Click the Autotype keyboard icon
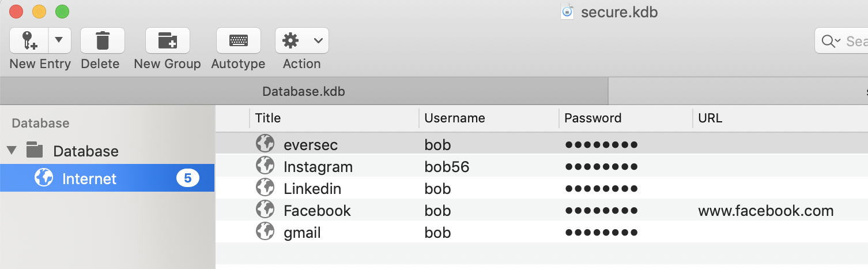This screenshot has height=269, width=868. 239,40
